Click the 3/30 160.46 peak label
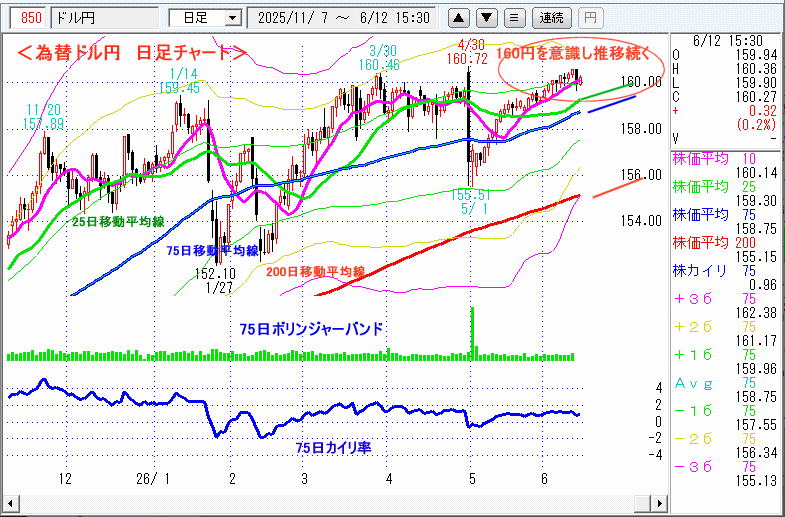Image resolution: width=785 pixels, height=517 pixels. point(378,58)
